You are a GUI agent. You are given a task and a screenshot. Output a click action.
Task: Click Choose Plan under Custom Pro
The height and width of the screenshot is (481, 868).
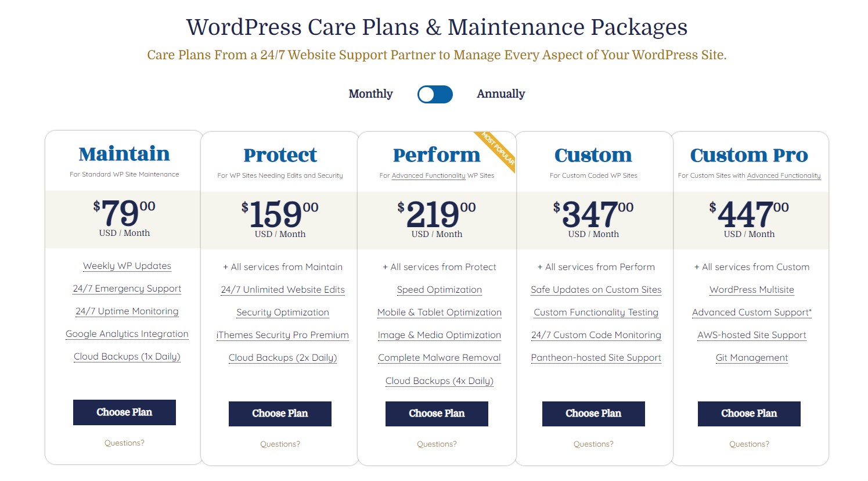(x=749, y=414)
